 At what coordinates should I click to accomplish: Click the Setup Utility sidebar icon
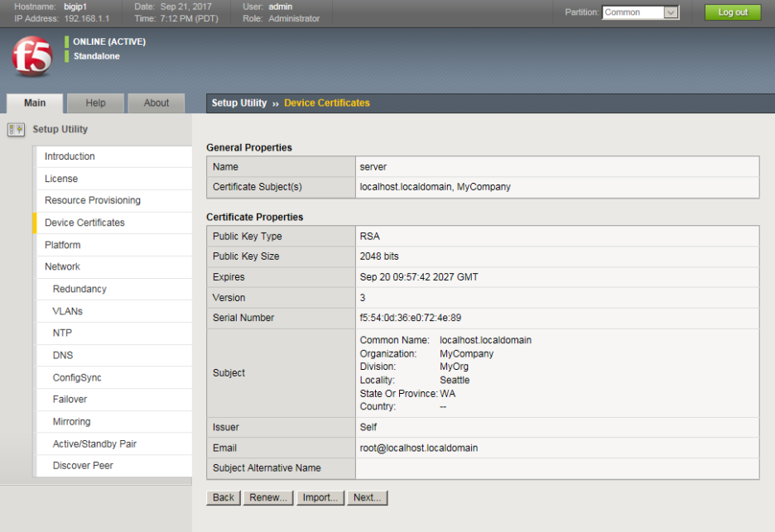tap(16, 130)
